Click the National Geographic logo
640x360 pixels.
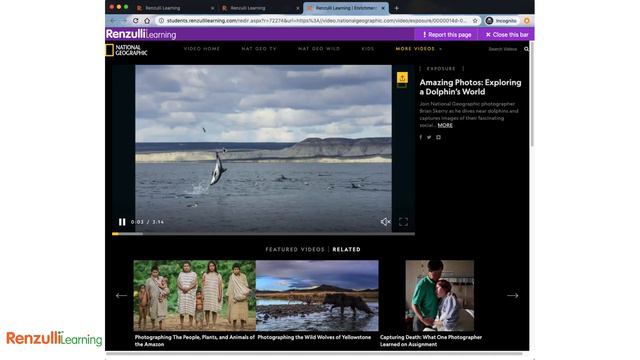click(x=126, y=50)
